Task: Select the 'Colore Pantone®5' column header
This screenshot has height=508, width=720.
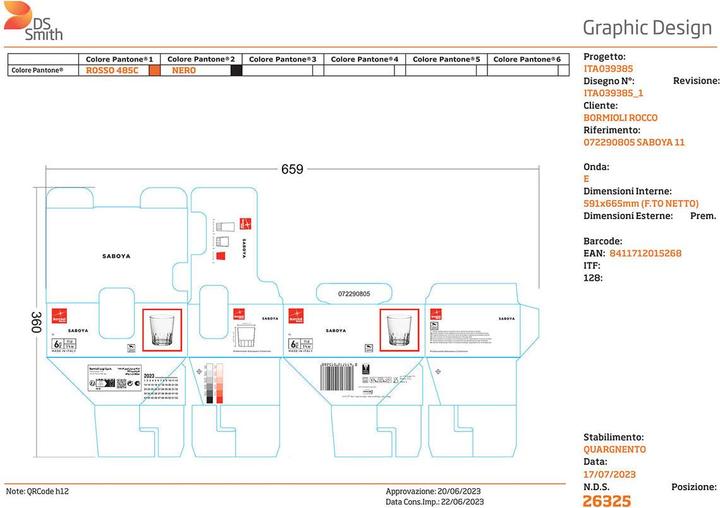Action: 446,59
